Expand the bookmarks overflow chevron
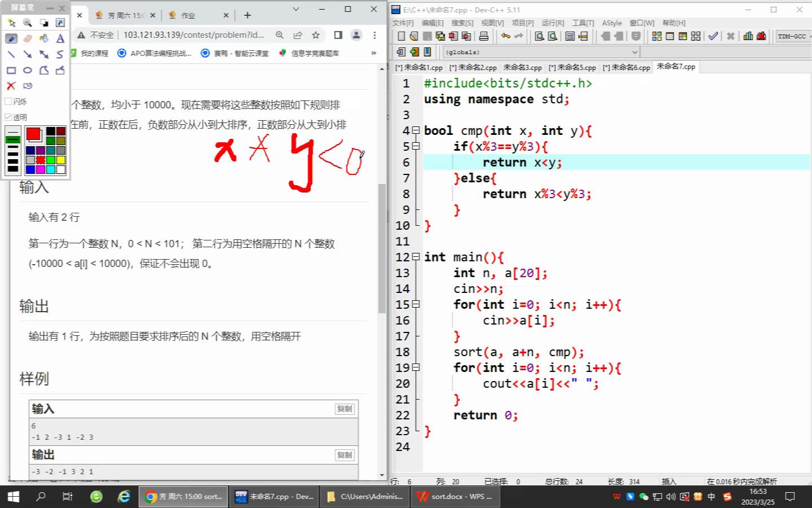 coord(373,53)
